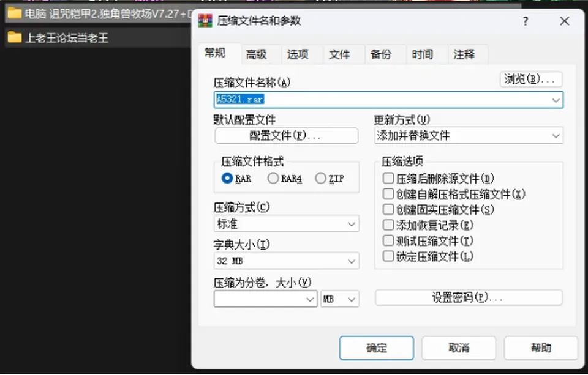
Task: Click the 取消 button
Action: coord(459,348)
